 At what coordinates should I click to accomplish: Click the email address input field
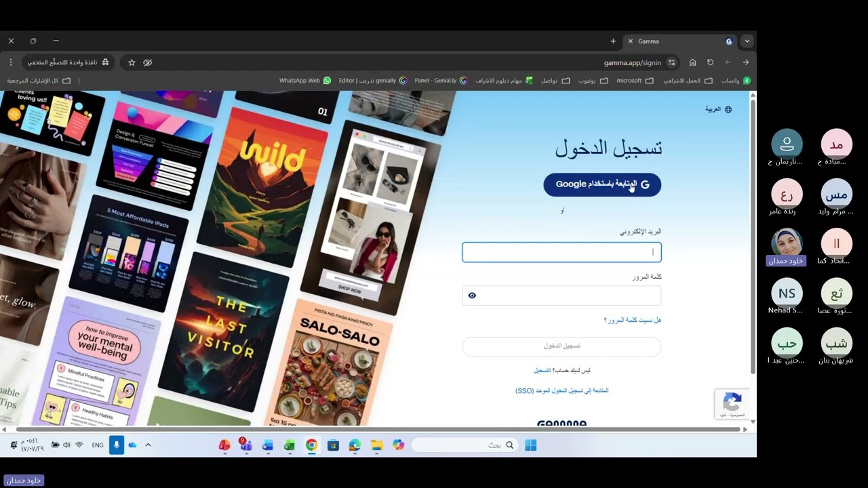(x=561, y=252)
